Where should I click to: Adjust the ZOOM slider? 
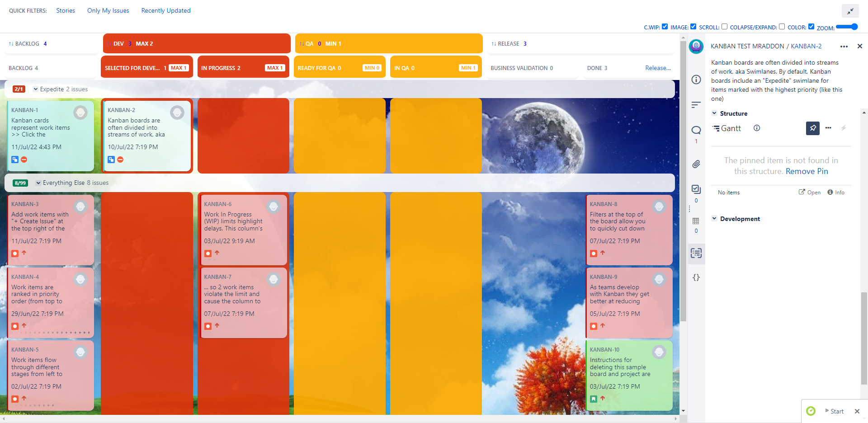coord(847,27)
